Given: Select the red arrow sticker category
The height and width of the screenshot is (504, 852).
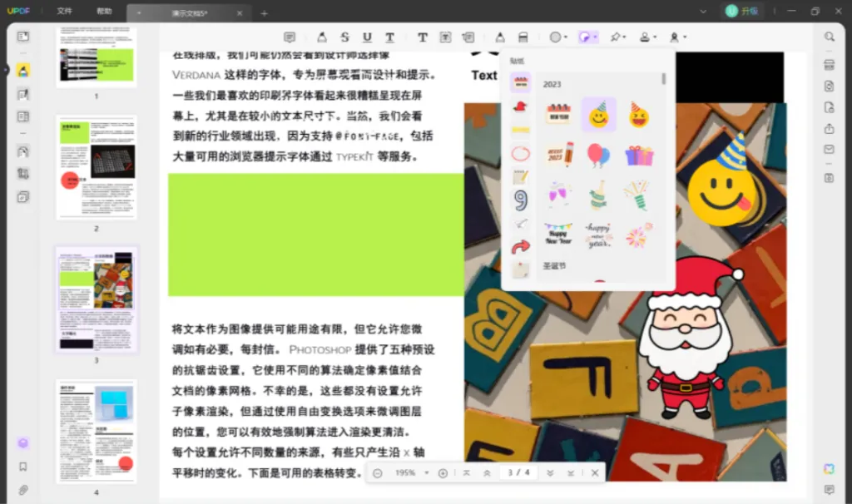Looking at the screenshot, I should pos(521,247).
